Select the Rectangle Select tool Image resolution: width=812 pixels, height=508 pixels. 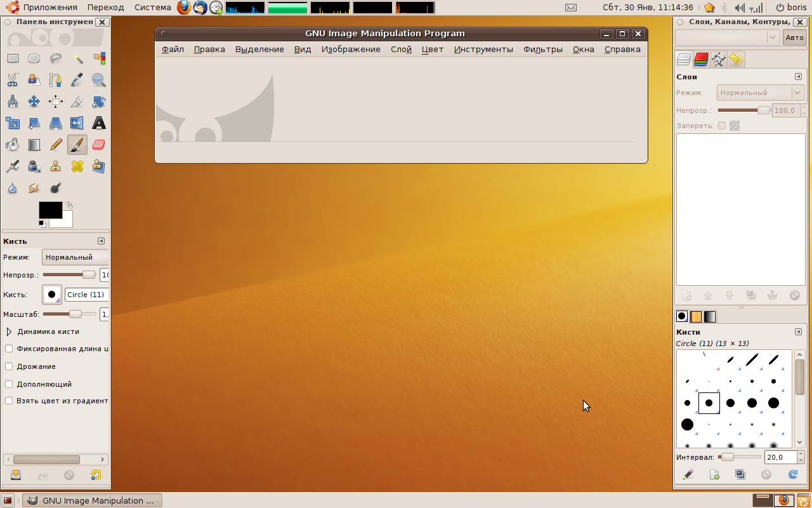tap(13, 58)
